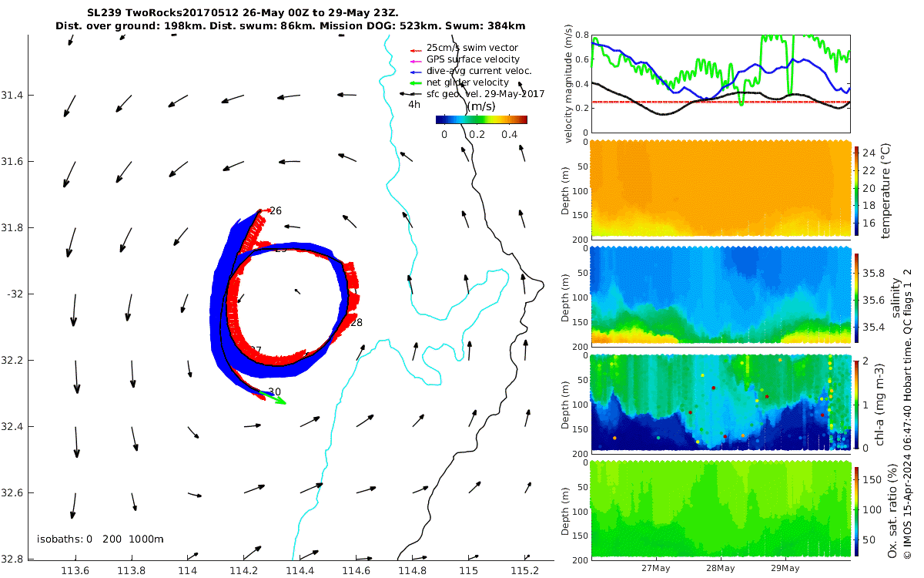Click the magenta GPS surface velocity marker
This screenshot has width=924, height=578.
coord(416,60)
